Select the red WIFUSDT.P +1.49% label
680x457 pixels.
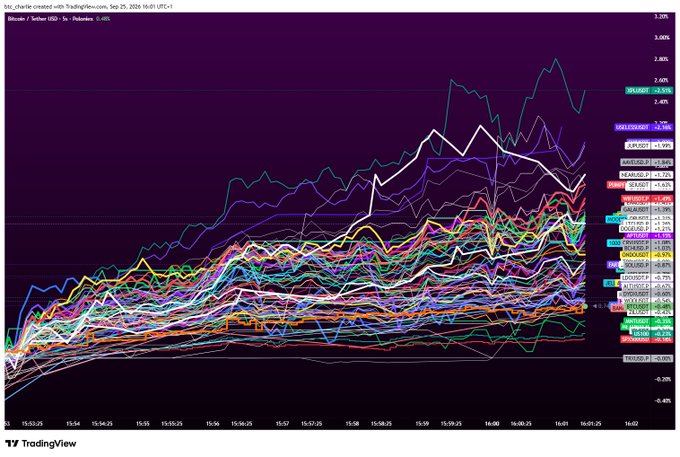[647, 199]
